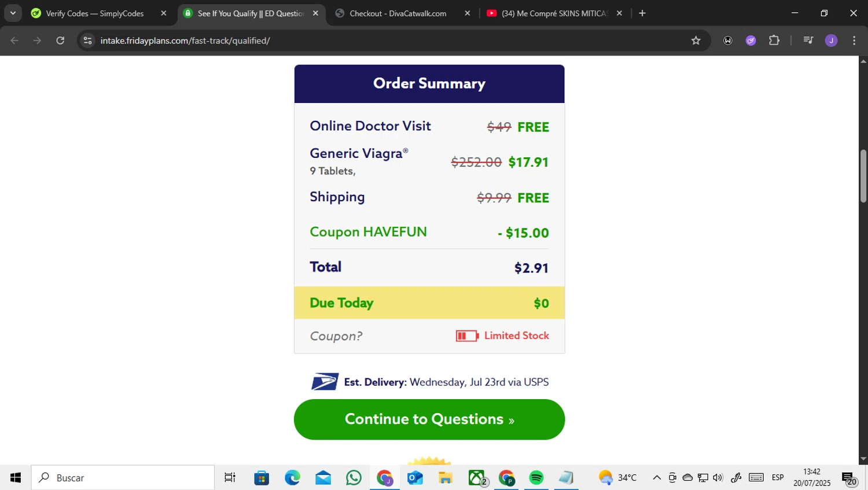The height and width of the screenshot is (490, 868).
Task: Open the tab search dropdown arrow
Action: click(x=13, y=13)
